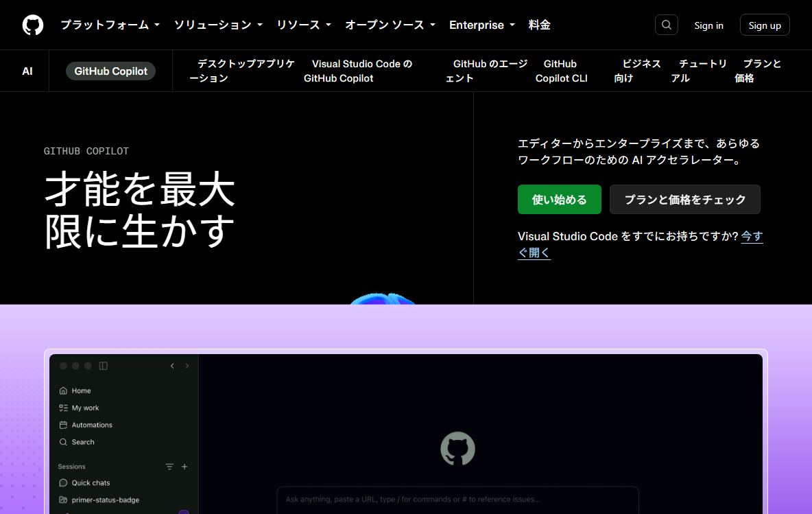The image size is (812, 514).
Task: Click the green 使い始める button
Action: (x=560, y=200)
